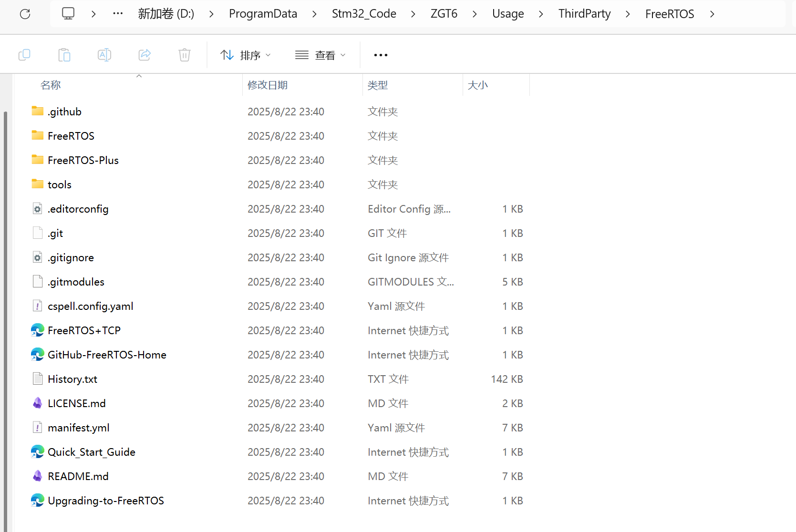The width and height of the screenshot is (796, 532).
Task: Click the Paste toolbar icon
Action: click(64, 55)
